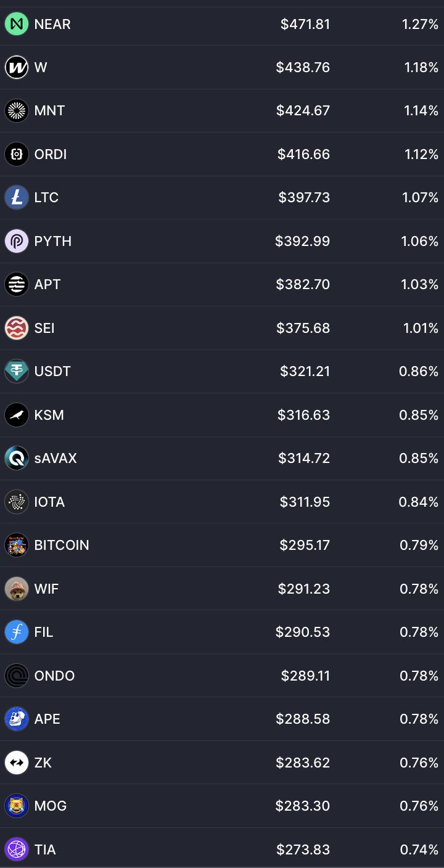Viewport: 444px width, 868px height.
Task: Click the ZK 0.76% allocation
Action: 419,763
